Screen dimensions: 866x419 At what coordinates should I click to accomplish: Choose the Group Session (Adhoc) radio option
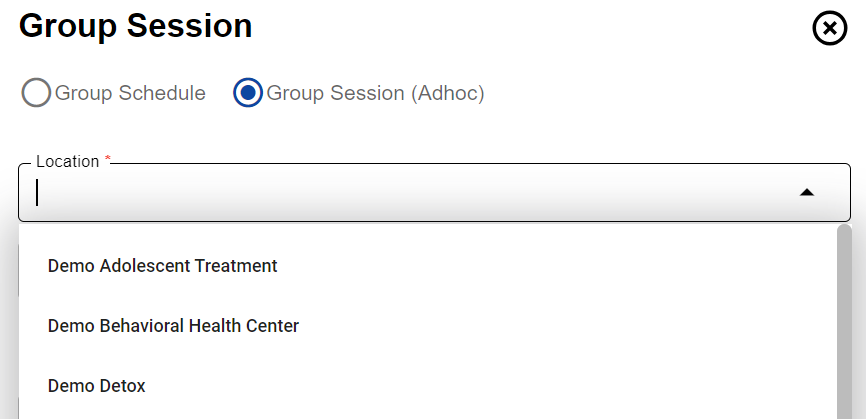[247, 93]
